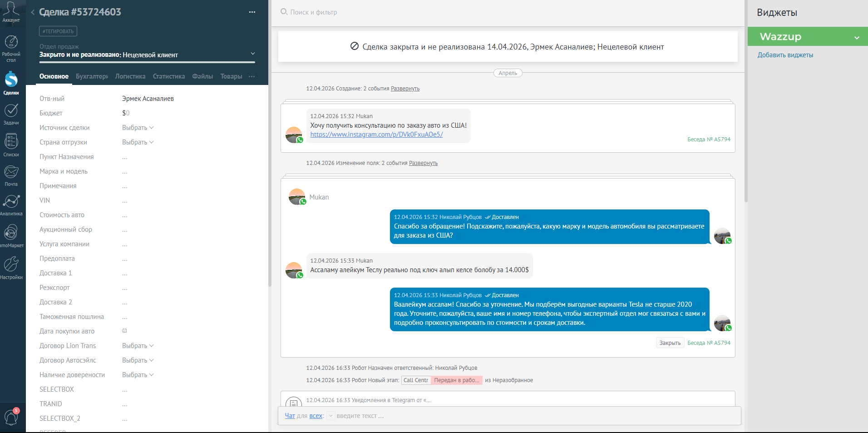Edit the Бюджет value $0
This screenshot has height=433, width=868.
(126, 113)
